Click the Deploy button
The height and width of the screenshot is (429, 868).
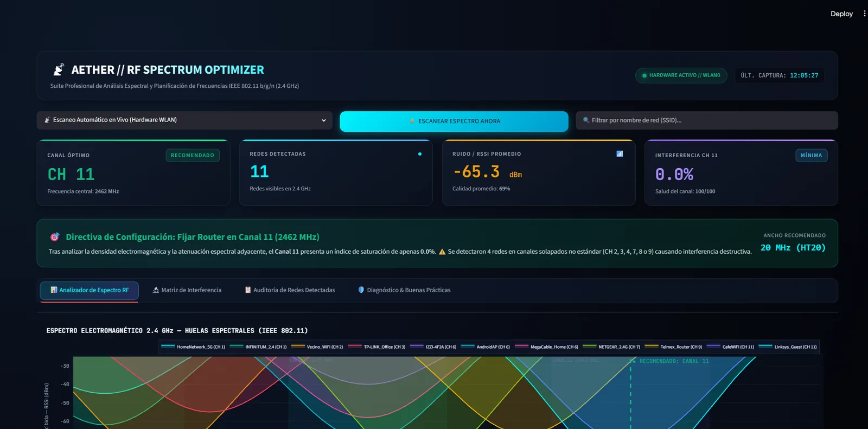click(x=841, y=14)
